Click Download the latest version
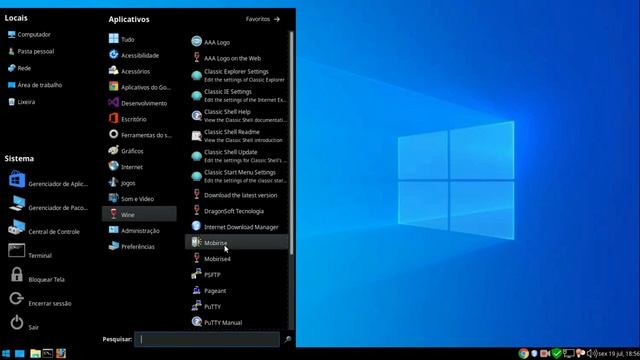 (237, 195)
